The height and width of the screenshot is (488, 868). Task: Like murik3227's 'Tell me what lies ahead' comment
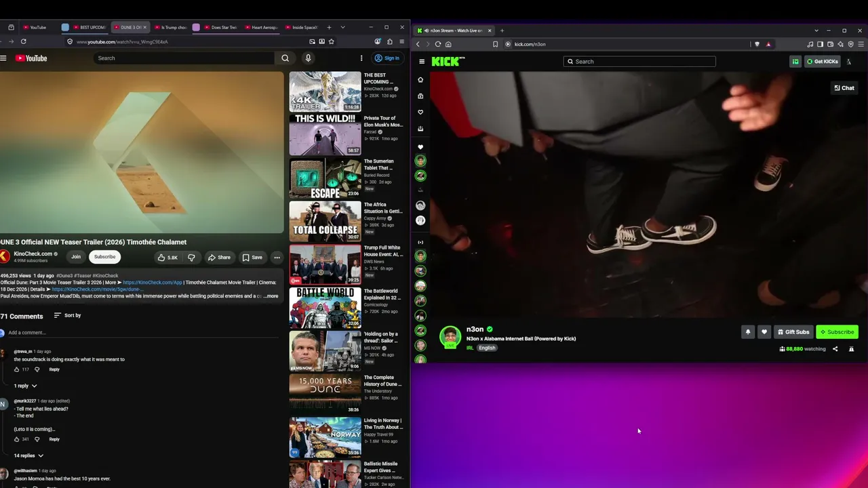(x=17, y=439)
